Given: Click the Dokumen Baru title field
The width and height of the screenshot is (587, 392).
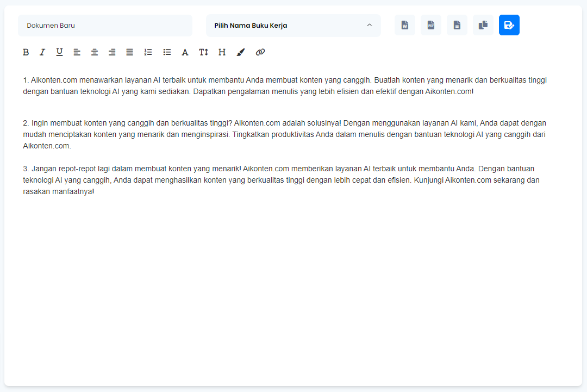Looking at the screenshot, I should (x=105, y=26).
